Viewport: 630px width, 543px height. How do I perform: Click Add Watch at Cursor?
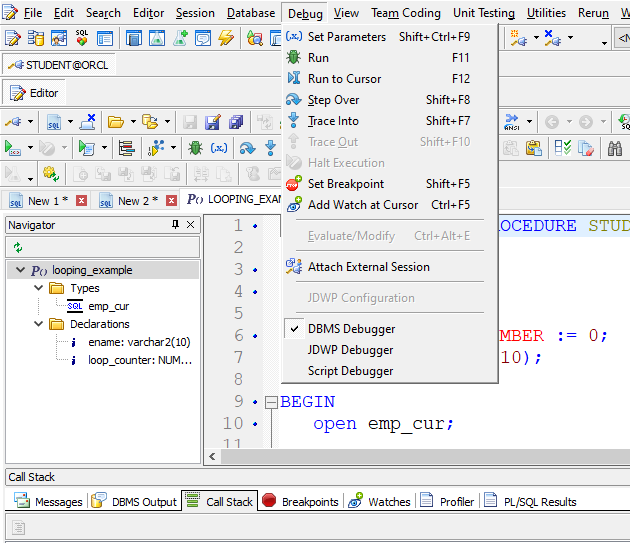390,205
